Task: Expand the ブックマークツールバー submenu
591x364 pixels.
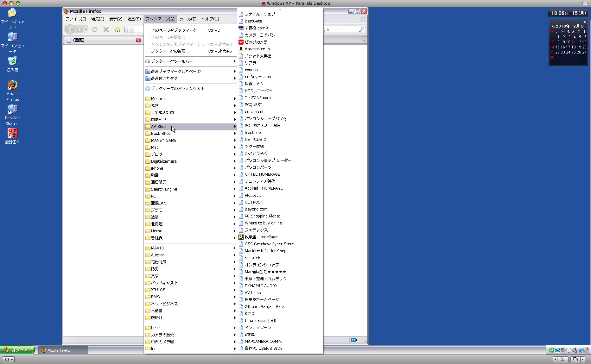Action: [x=190, y=61]
